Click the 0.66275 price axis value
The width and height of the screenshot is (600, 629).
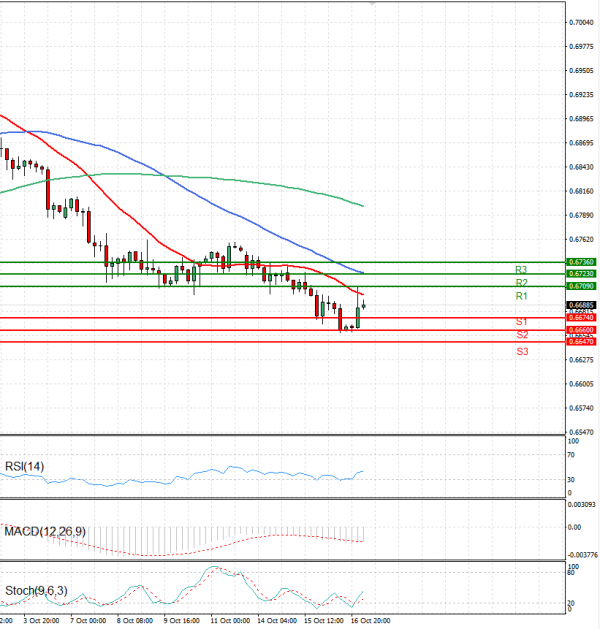[x=581, y=360]
